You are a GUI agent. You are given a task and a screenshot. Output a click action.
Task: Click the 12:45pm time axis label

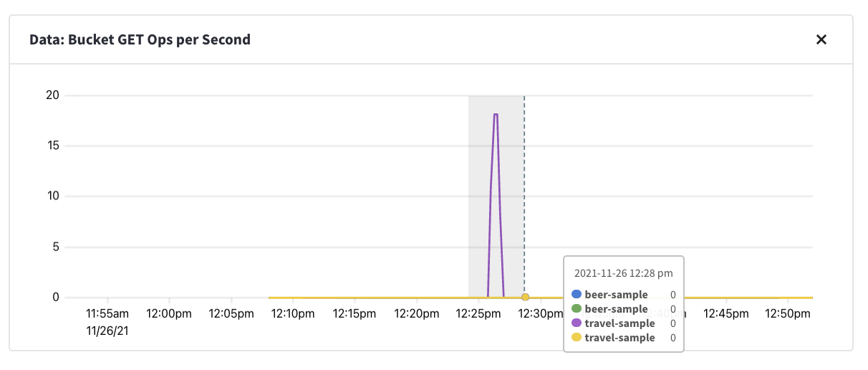725,313
